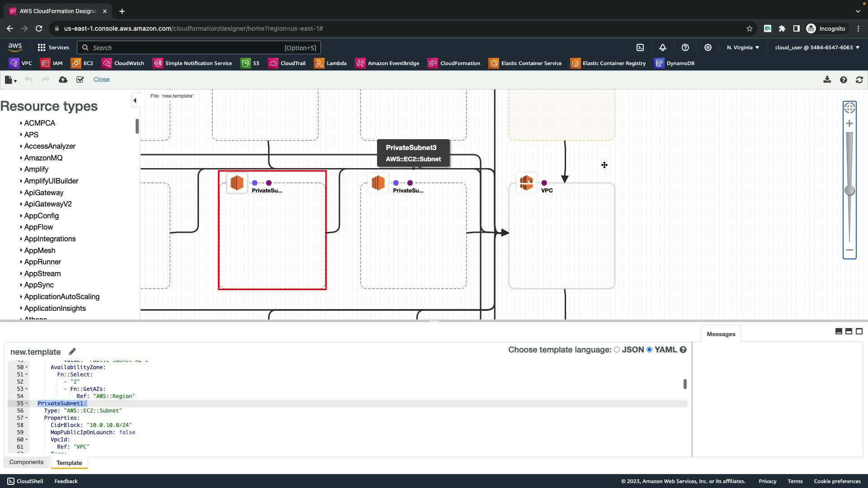Open CloudFormation bookmark shortcut
The height and width of the screenshot is (488, 868).
454,63
